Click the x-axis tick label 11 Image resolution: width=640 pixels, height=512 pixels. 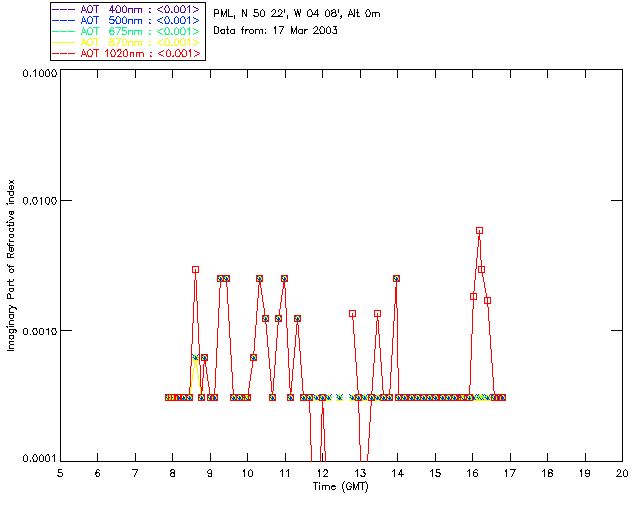point(285,473)
